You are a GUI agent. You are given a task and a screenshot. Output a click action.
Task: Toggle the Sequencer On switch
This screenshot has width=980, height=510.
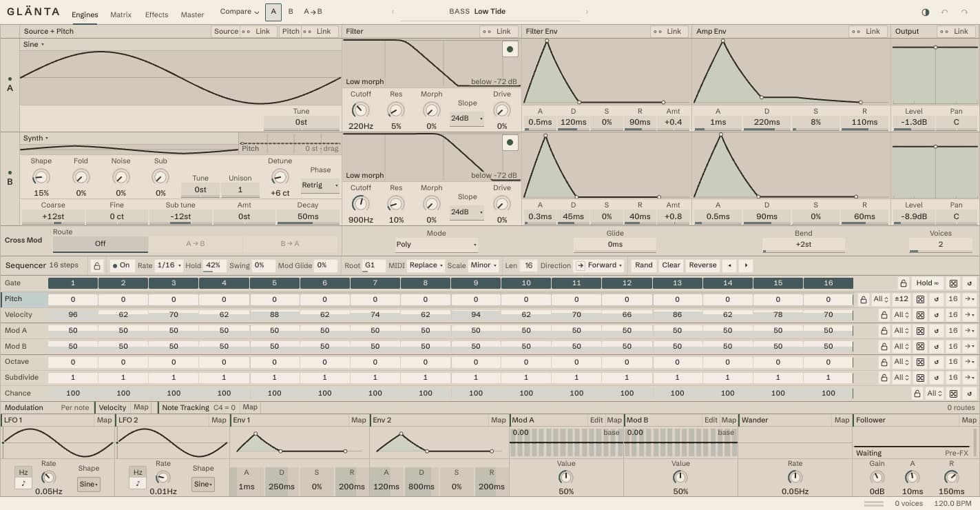click(x=121, y=265)
